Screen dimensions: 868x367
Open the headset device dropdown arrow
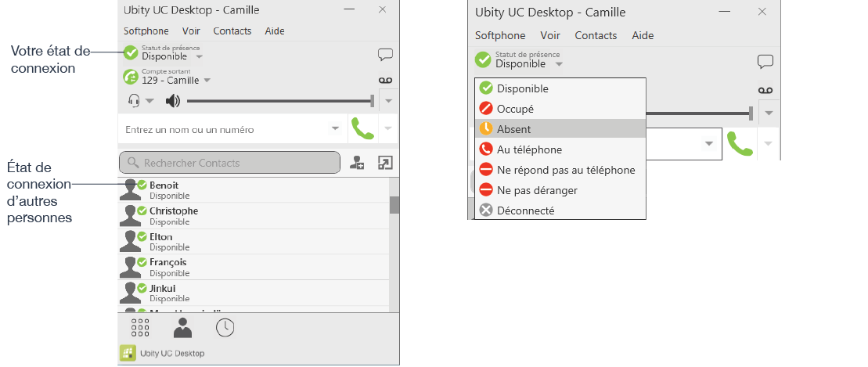(x=149, y=101)
